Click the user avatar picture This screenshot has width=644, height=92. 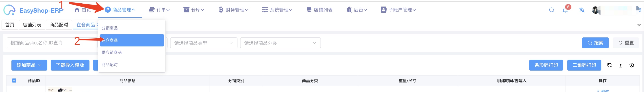[596, 10]
